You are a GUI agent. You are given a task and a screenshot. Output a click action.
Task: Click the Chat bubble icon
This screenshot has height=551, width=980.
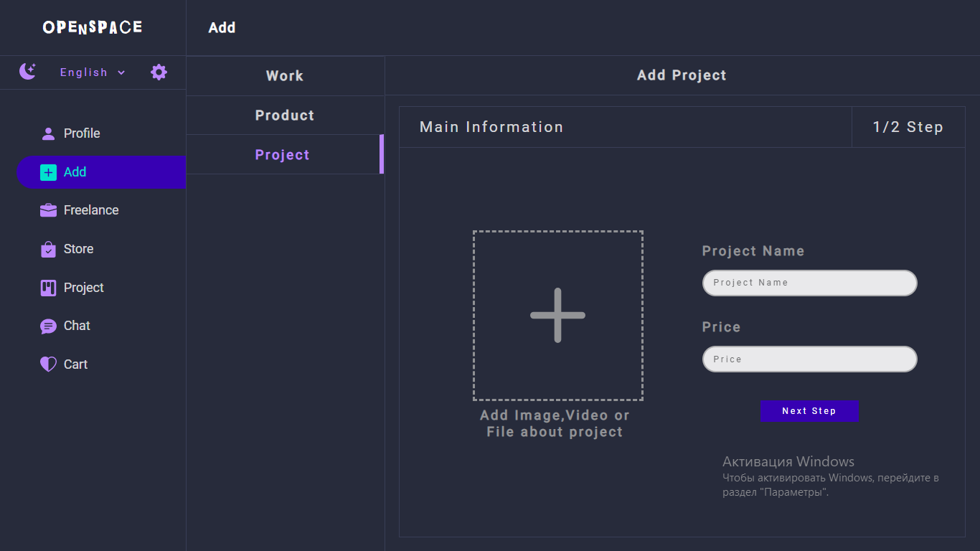coord(48,326)
